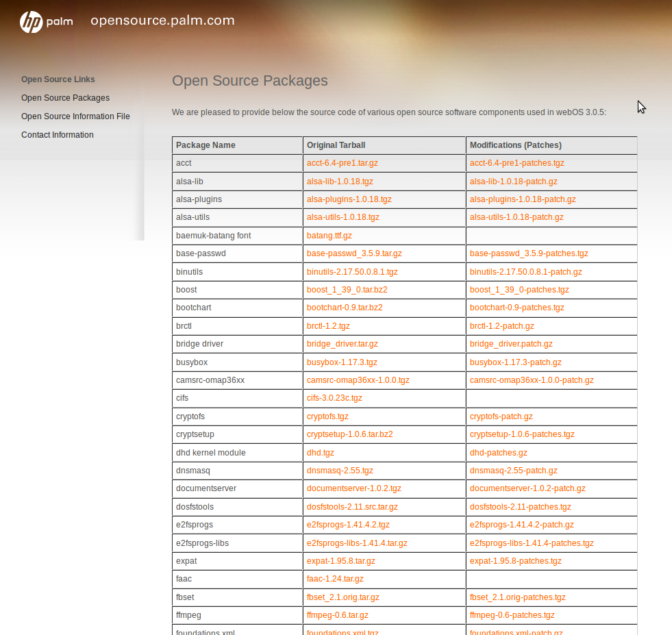Download binutils-2.17.50.0.8.1.tgz
This screenshot has height=635, width=672.
(352, 272)
